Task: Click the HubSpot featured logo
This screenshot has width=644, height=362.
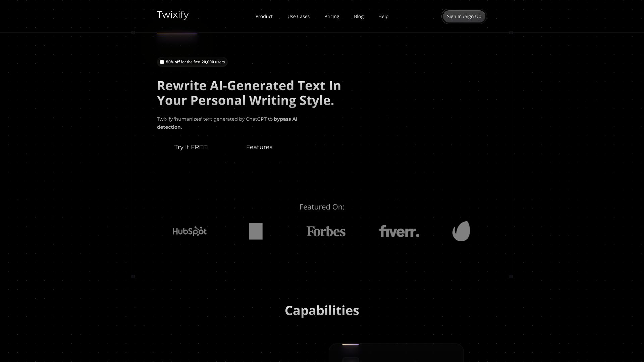Action: click(189, 231)
